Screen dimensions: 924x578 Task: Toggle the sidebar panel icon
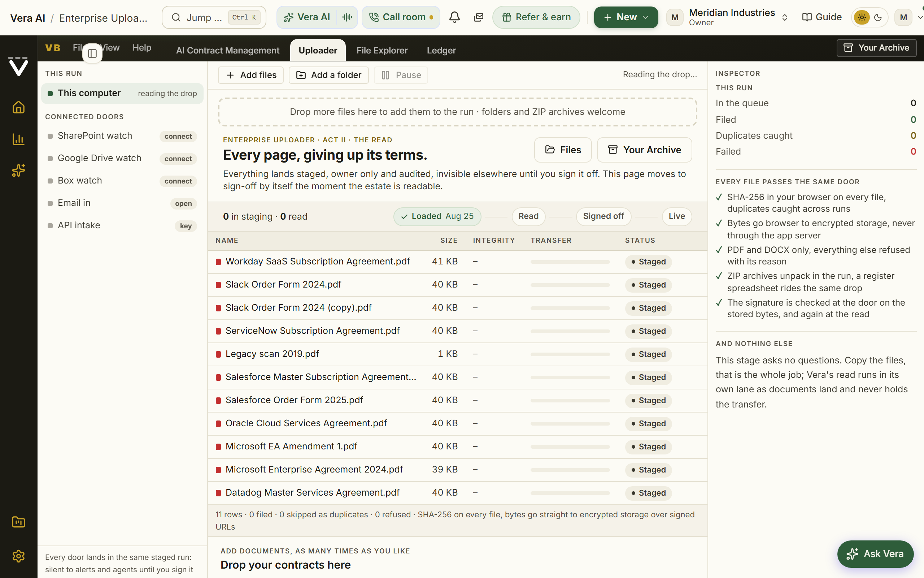92,53
